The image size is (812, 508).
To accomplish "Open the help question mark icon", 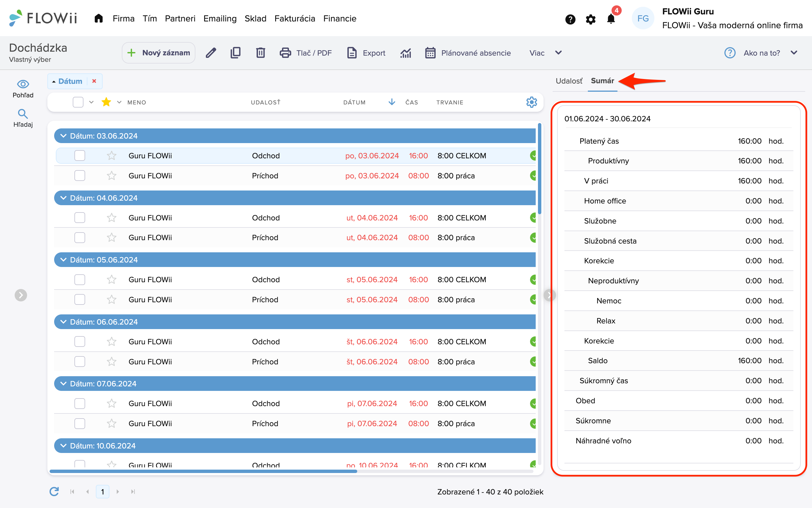I will pos(570,19).
